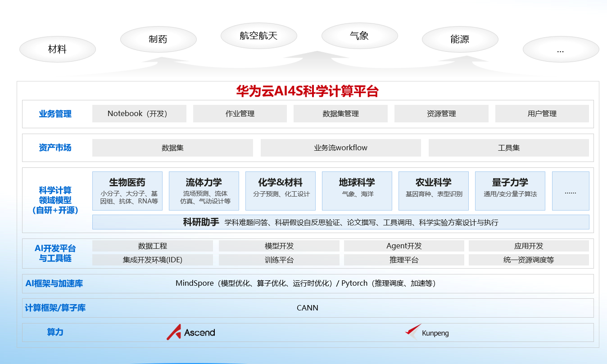
Task: Click the Ascend logo
Action: (191, 332)
